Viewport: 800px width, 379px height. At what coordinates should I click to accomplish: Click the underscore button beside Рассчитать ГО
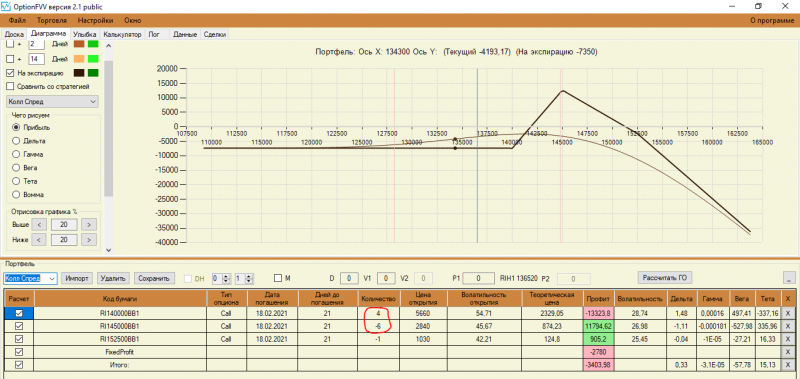[789, 278]
